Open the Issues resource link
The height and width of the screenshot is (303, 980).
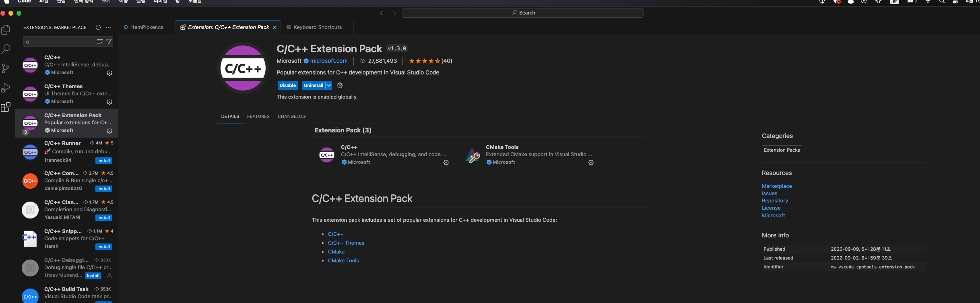click(770, 194)
